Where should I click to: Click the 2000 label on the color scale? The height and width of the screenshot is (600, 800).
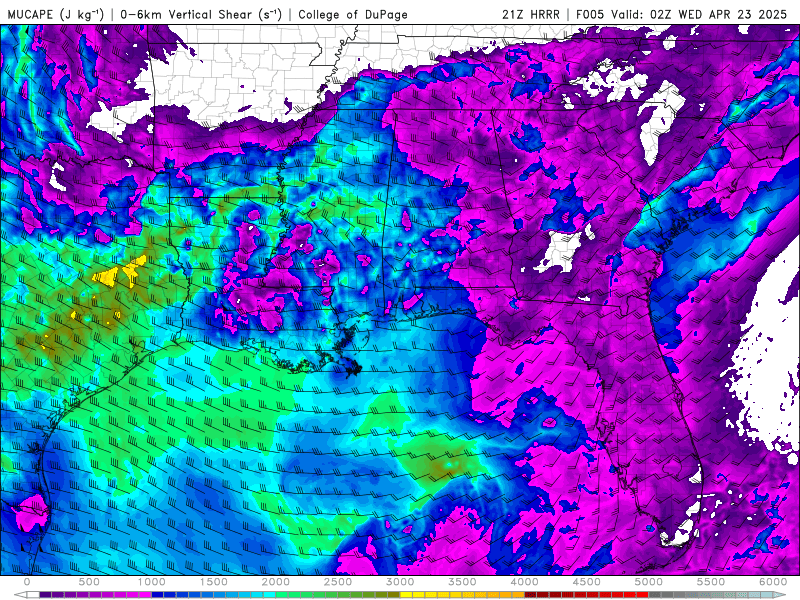(x=276, y=582)
